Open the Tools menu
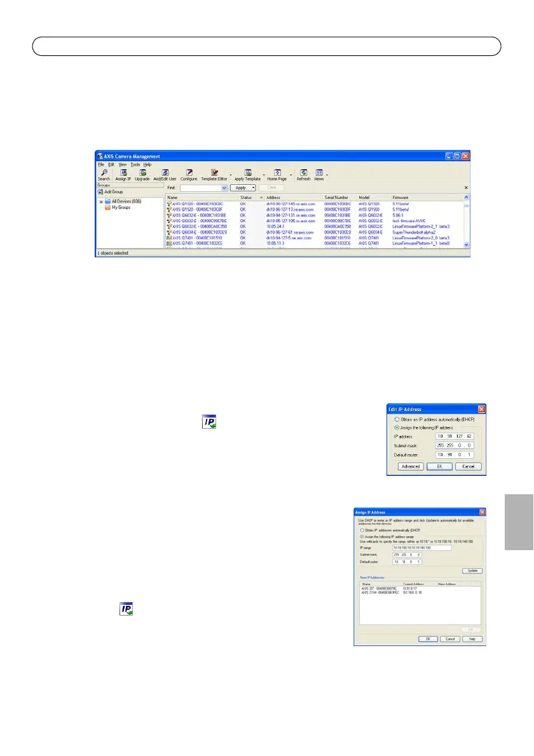Screen dimensions: 534x756 coord(135,165)
